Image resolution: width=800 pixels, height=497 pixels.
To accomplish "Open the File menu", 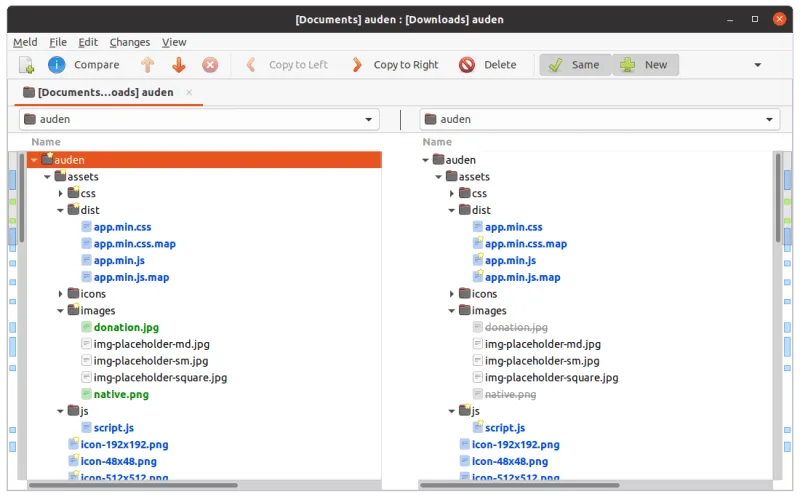I will pos(58,42).
